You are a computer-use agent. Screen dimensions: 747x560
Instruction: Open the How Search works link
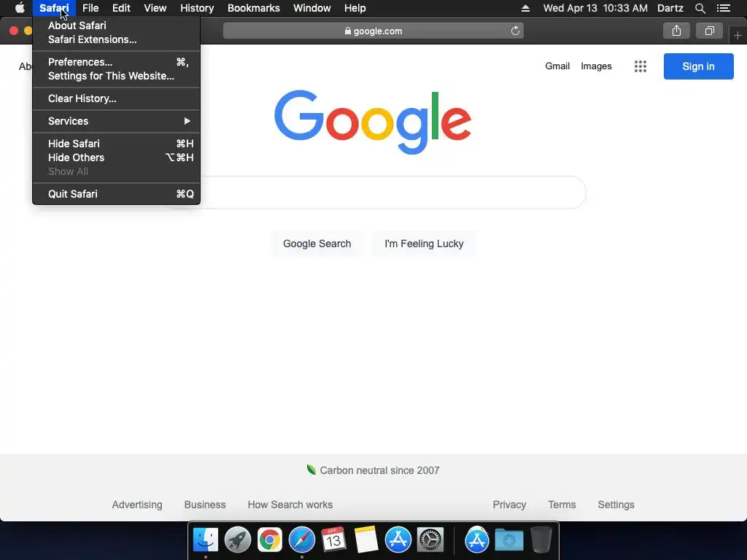pyautogui.click(x=290, y=505)
